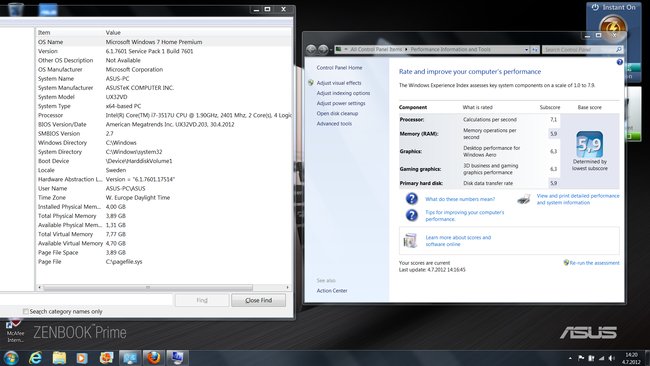
Task: Open the volume control in system tray
Action: 612,358
